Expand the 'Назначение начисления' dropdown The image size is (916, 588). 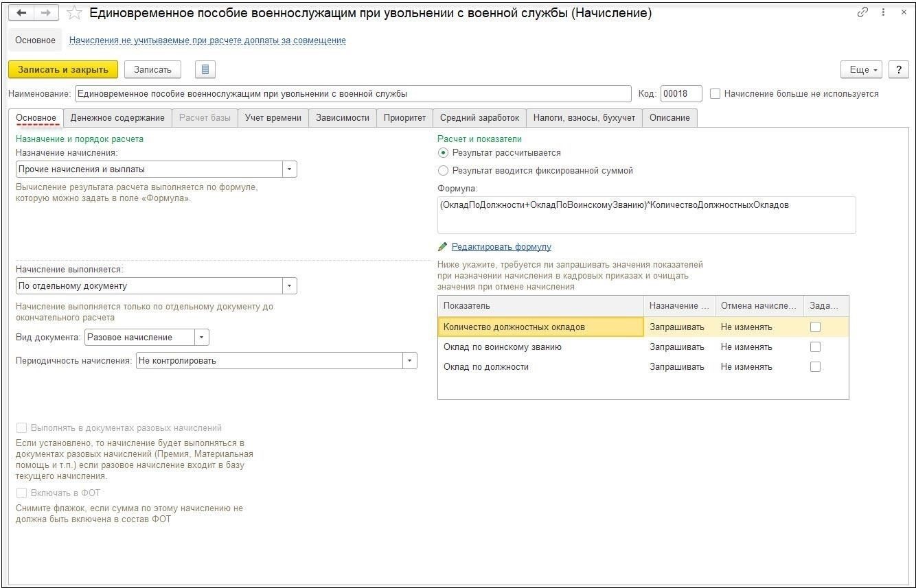click(x=290, y=169)
